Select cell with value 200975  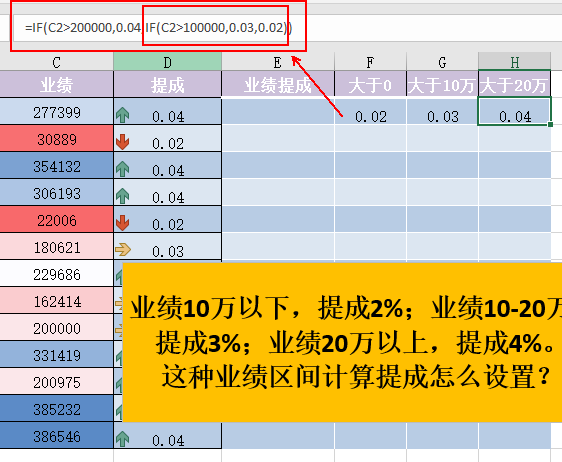(57, 382)
